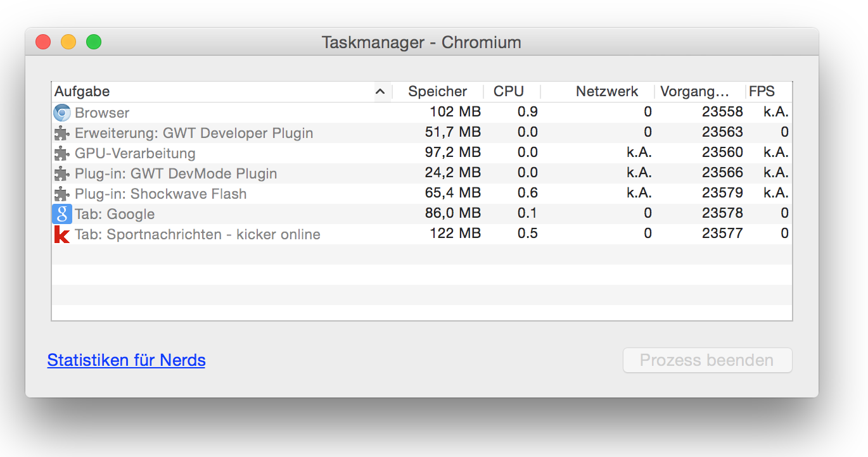
Task: Toggle sort arrow in Aufgabe column
Action: pos(380,92)
